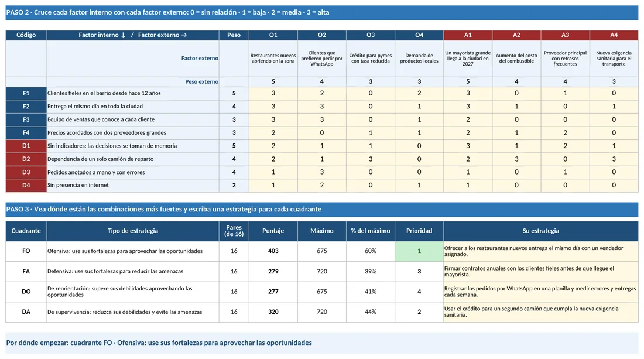Select the 'Demanda de productos locales' cell

click(x=419, y=59)
